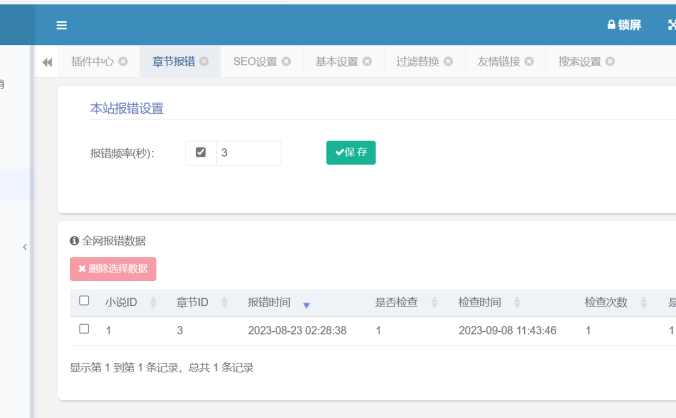Viewport: 676px width, 418px height.
Task: Close the 章节报错 tab
Action: (x=204, y=62)
